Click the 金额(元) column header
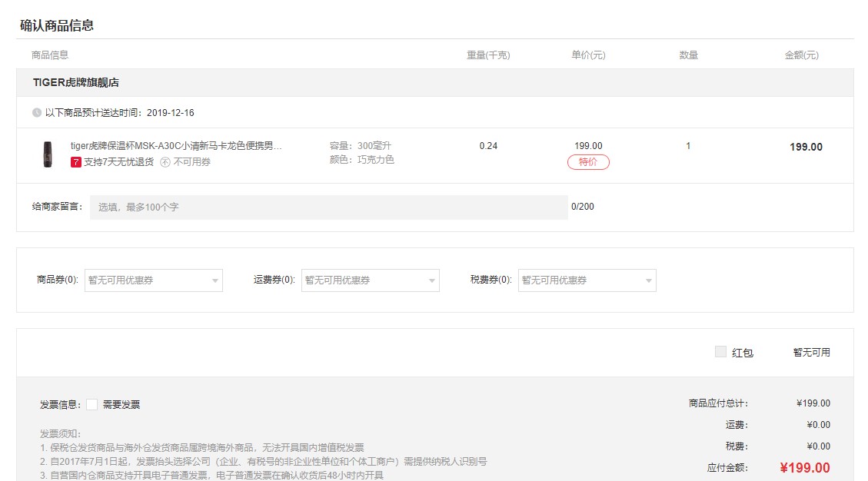Image resolution: width=868 pixels, height=481 pixels. (802, 55)
